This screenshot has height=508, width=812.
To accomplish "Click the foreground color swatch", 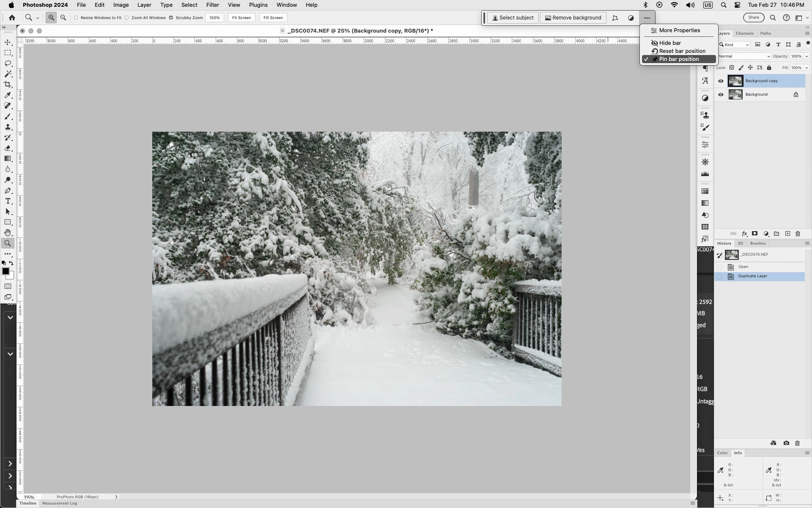I will pos(5,271).
